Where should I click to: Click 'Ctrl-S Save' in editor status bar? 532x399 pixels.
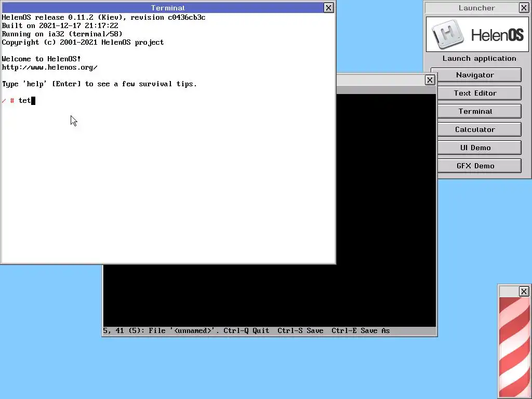(x=300, y=330)
